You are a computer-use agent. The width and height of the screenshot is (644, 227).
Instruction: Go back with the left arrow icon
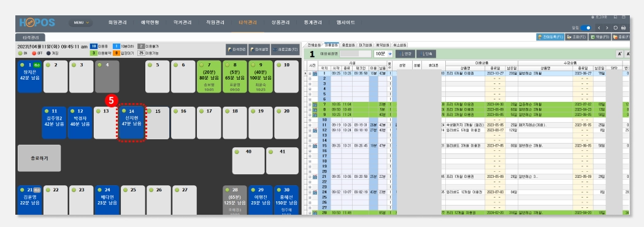(599, 28)
